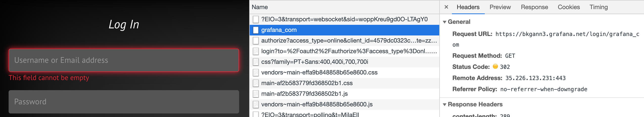Image resolution: width=644 pixels, height=117 pixels.
Task: Click the Name column header
Action: 260,7
